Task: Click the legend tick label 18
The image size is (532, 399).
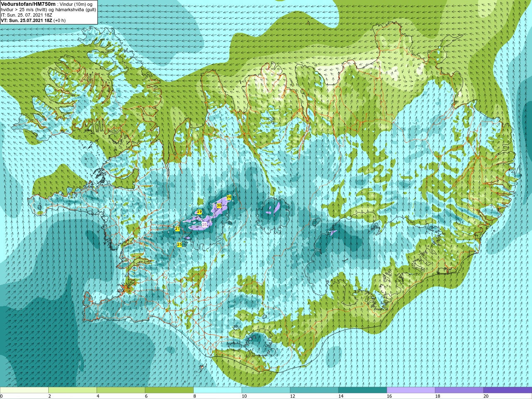Action: [438, 396]
